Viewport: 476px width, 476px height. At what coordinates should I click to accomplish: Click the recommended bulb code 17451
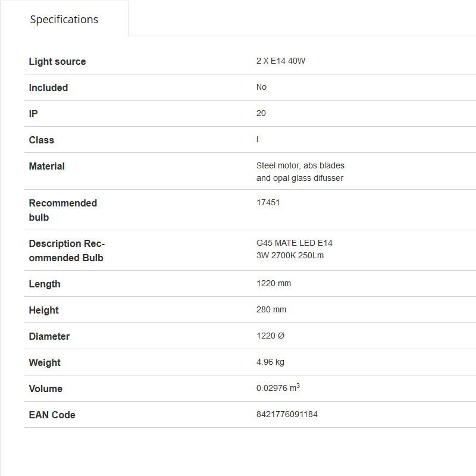point(268,202)
